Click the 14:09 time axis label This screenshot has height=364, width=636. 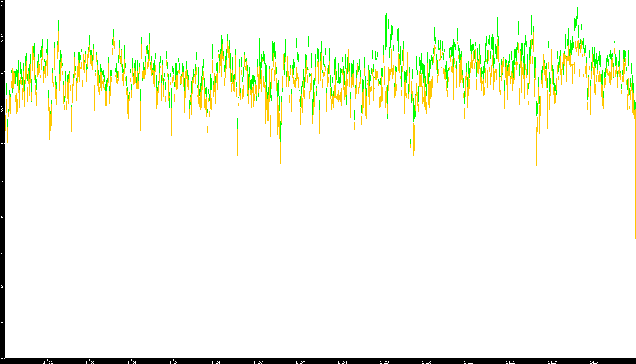point(384,362)
